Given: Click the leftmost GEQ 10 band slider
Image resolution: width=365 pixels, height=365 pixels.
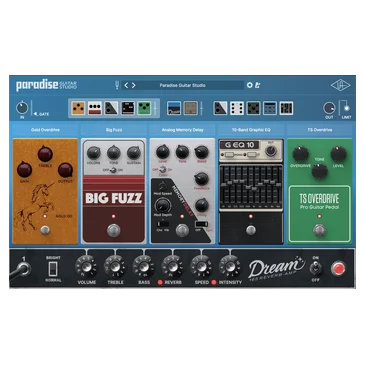Looking at the screenshot, I should (x=223, y=185).
